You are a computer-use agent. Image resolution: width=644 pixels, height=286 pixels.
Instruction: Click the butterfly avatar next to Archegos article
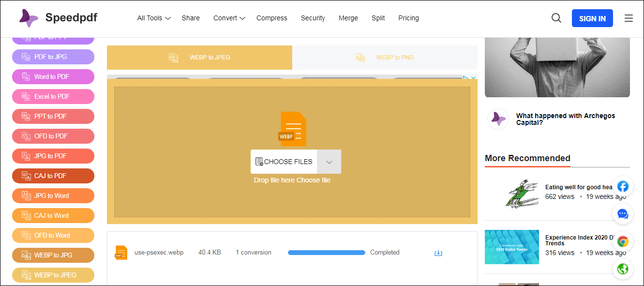498,119
